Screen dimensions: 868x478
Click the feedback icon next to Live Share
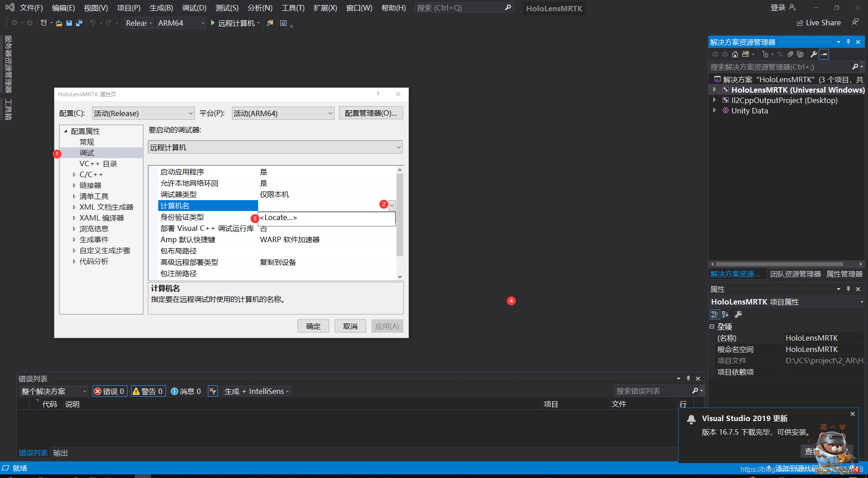coord(855,22)
